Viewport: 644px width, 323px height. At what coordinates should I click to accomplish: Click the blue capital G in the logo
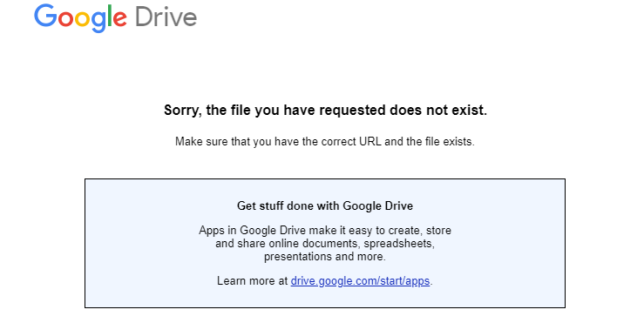[45, 16]
